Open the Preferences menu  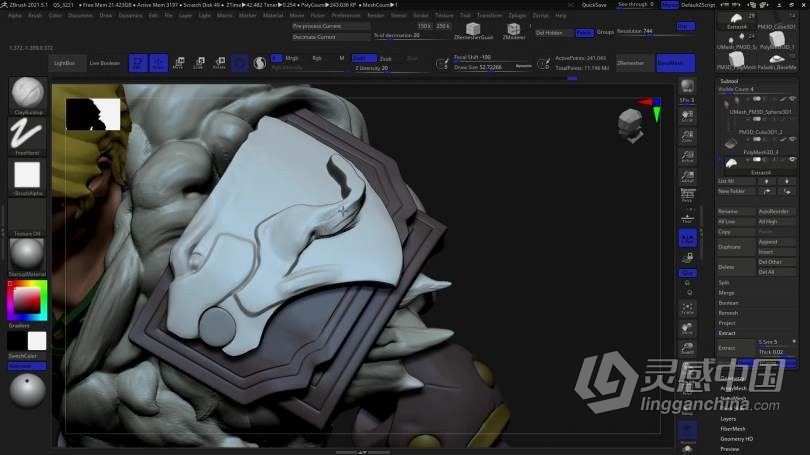[x=346, y=15]
